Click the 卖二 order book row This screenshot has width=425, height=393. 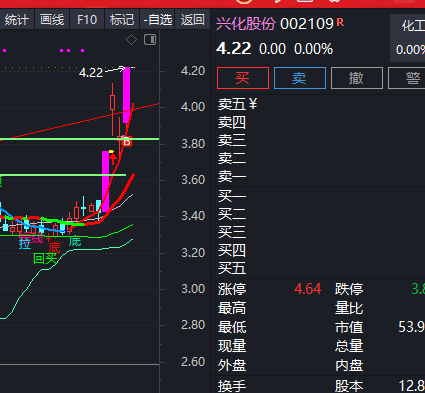318,158
